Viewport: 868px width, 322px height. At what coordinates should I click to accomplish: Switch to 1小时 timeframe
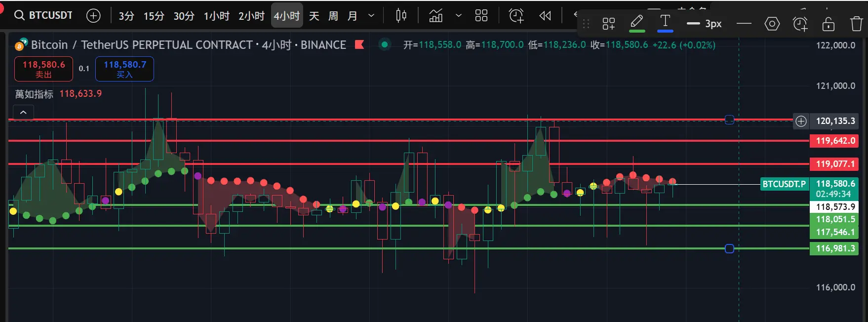click(x=216, y=16)
